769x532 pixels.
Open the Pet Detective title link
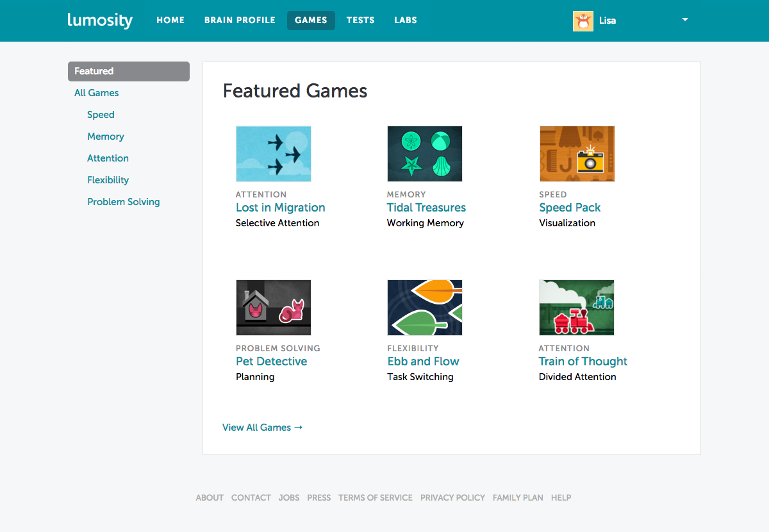(x=271, y=362)
